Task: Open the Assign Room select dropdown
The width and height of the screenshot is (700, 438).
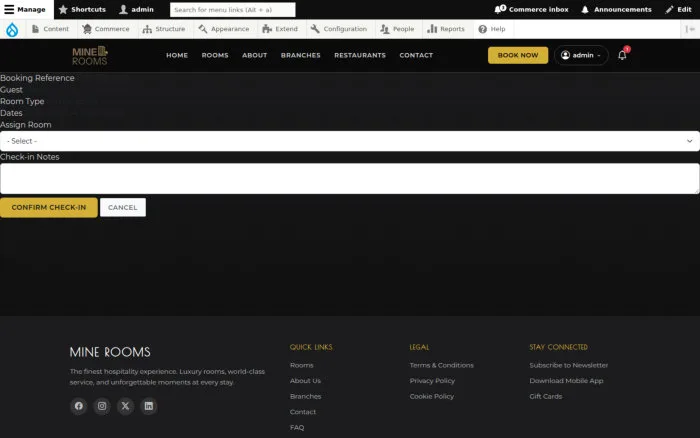Action: tap(350, 141)
